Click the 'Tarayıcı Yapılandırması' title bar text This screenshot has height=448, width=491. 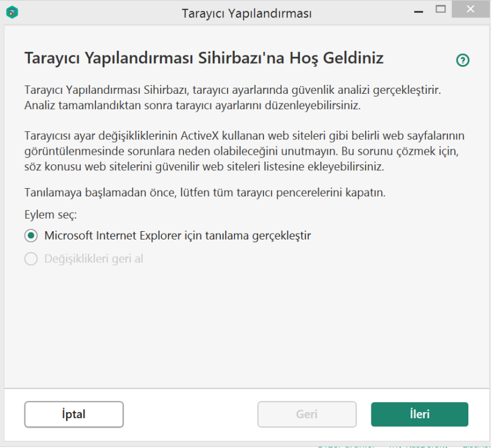click(x=247, y=14)
